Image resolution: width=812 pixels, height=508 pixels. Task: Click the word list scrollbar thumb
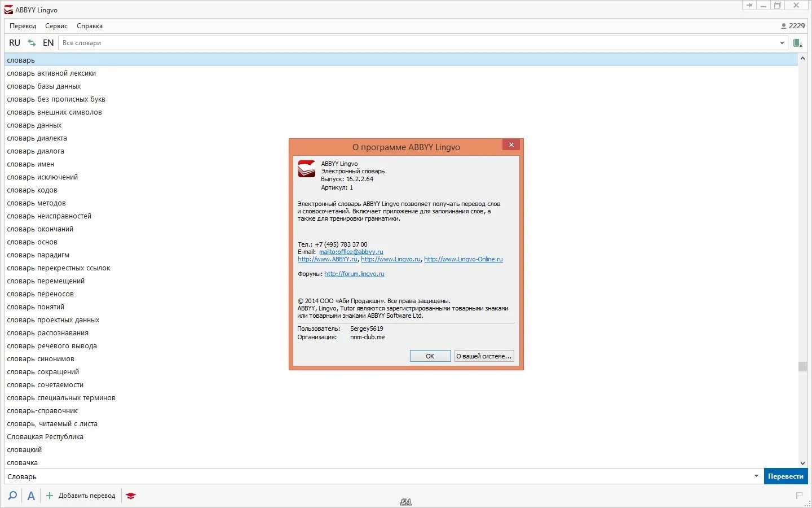tap(803, 366)
